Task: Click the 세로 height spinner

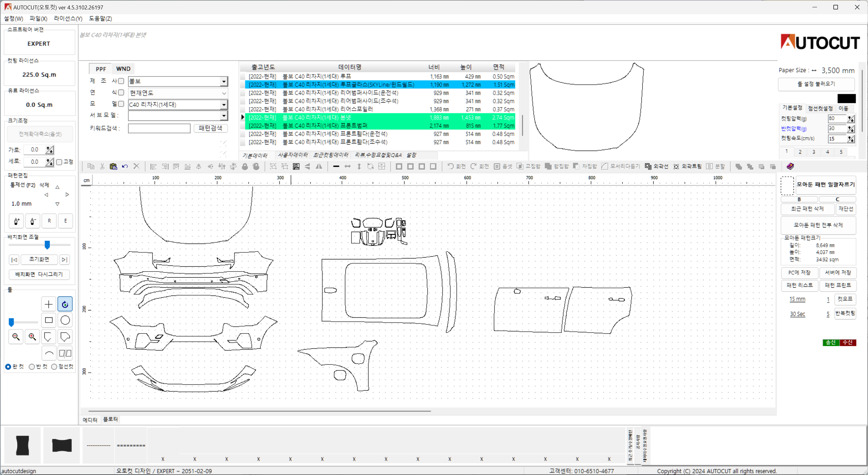Action: 49,162
